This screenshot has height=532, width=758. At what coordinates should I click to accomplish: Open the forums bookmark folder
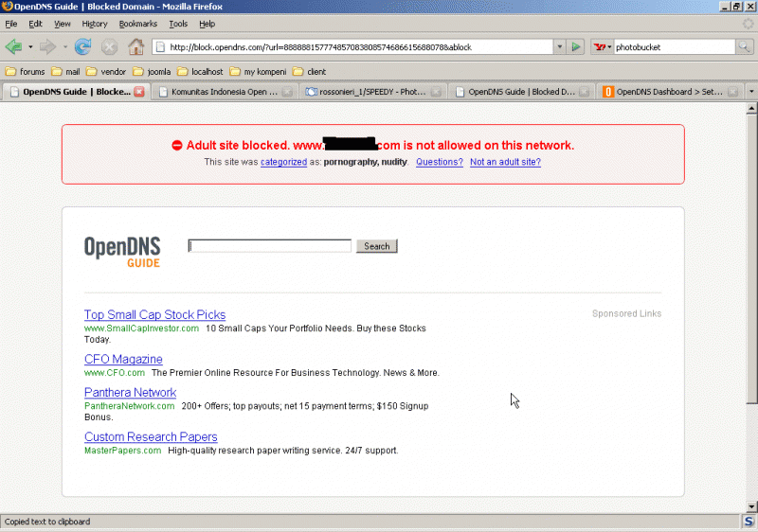(26, 71)
